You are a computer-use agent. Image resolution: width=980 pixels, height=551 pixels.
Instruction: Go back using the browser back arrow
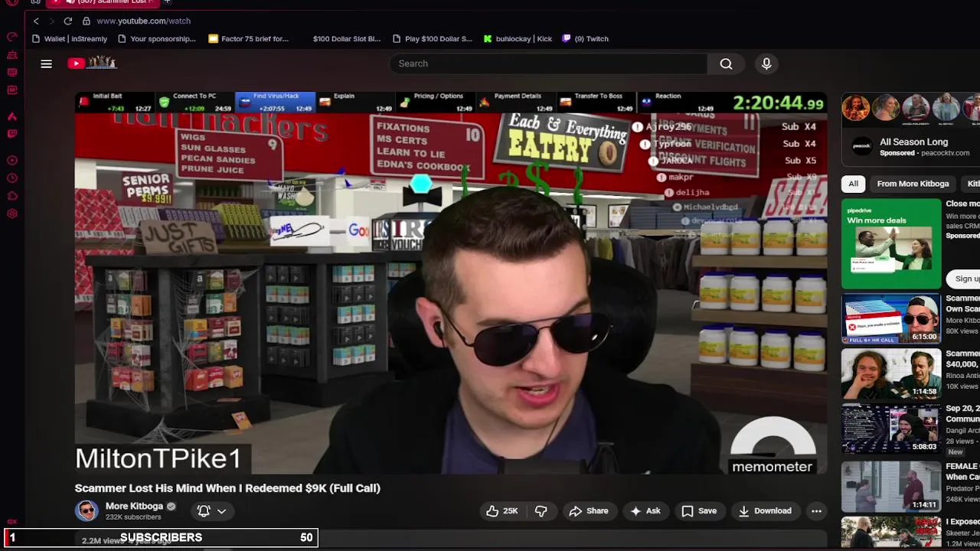36,21
